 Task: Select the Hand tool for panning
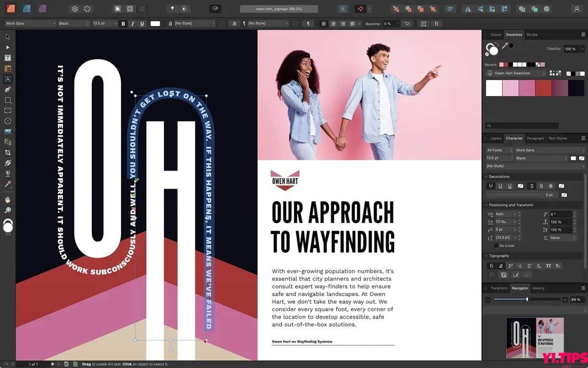[x=7, y=199]
